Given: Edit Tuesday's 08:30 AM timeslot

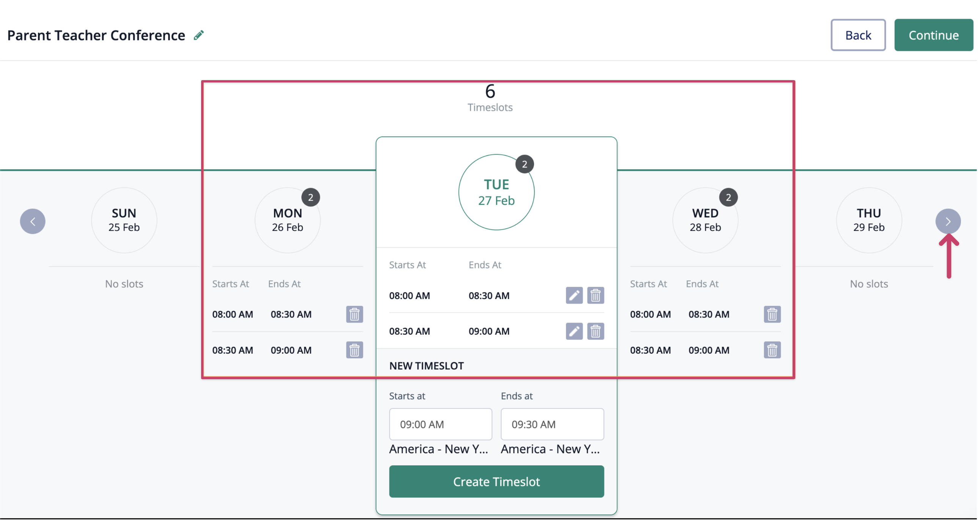Looking at the screenshot, I should point(574,331).
